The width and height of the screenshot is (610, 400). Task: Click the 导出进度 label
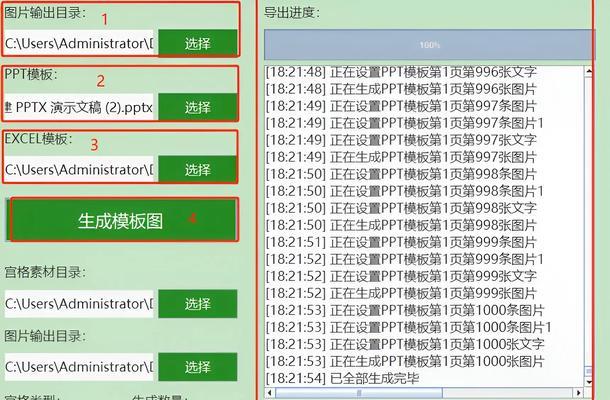click(x=292, y=12)
